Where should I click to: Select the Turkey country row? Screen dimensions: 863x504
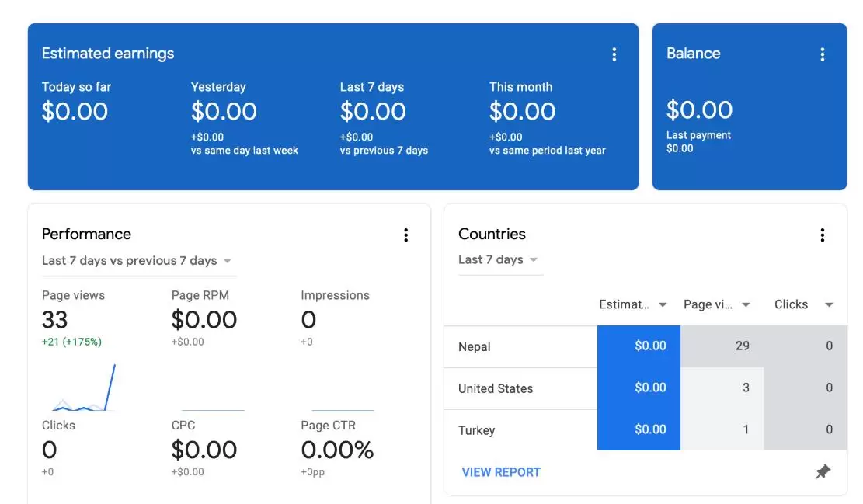(646, 429)
